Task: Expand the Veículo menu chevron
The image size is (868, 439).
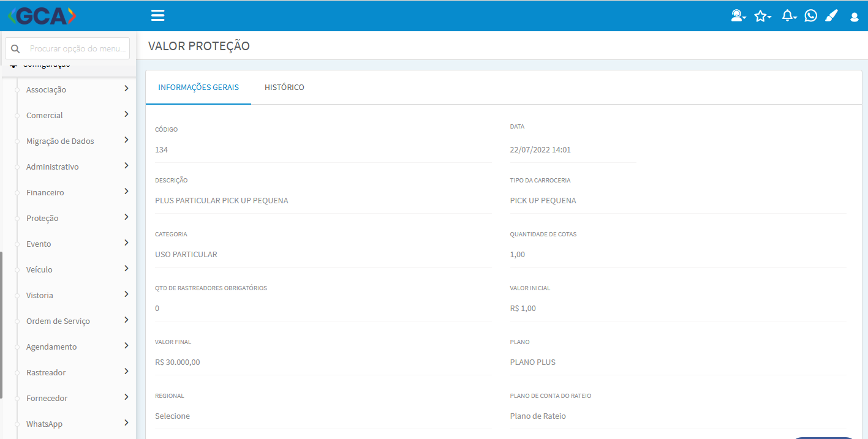Action: (126, 269)
